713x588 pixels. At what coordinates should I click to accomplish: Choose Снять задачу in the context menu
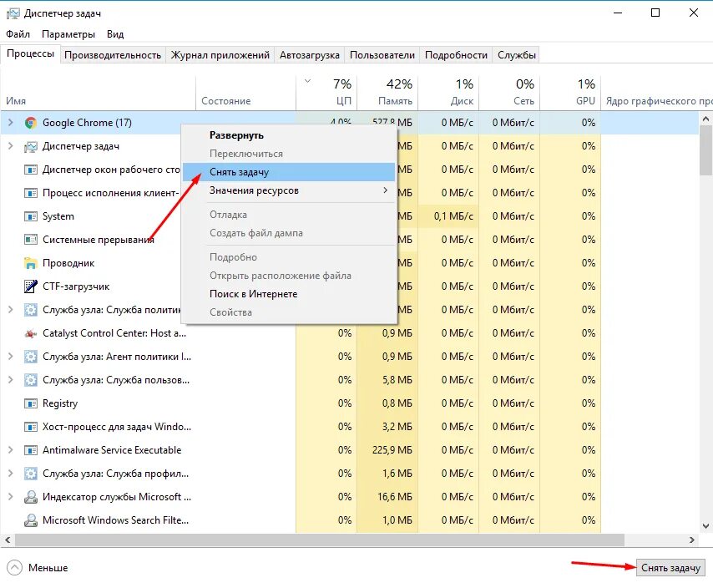pos(289,172)
